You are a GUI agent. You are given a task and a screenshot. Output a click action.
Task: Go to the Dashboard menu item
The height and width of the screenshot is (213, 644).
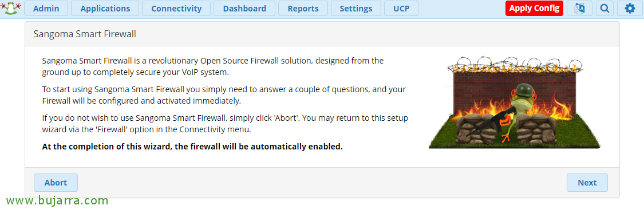click(x=244, y=8)
